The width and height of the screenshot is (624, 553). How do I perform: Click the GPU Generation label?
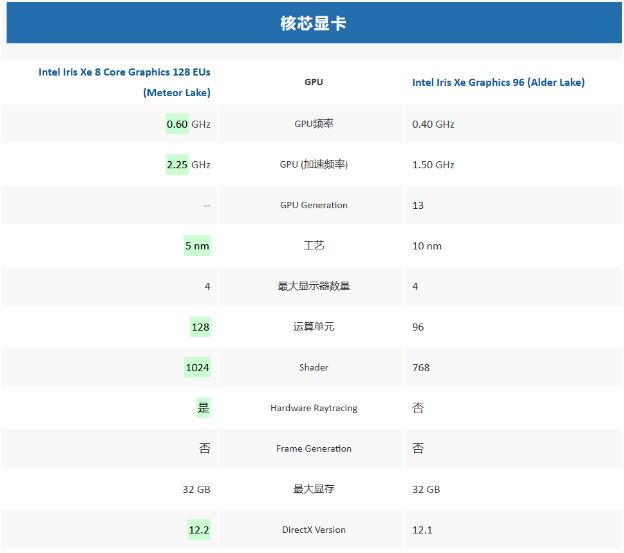tap(314, 205)
